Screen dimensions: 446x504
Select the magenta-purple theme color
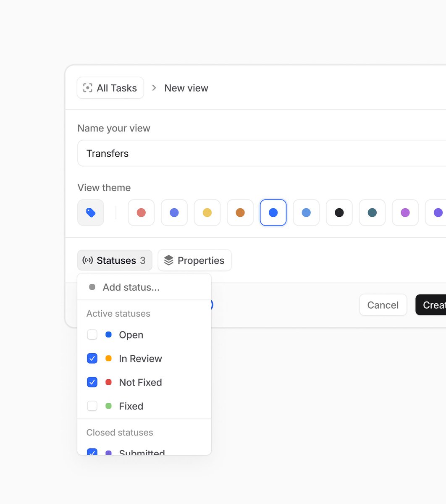pos(405,213)
